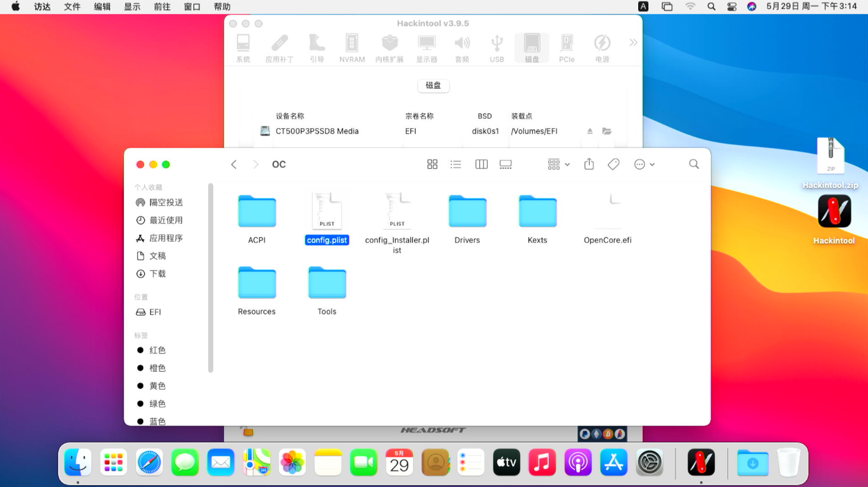Click the Finder share button
The height and width of the screenshot is (487, 868).
[x=589, y=164]
